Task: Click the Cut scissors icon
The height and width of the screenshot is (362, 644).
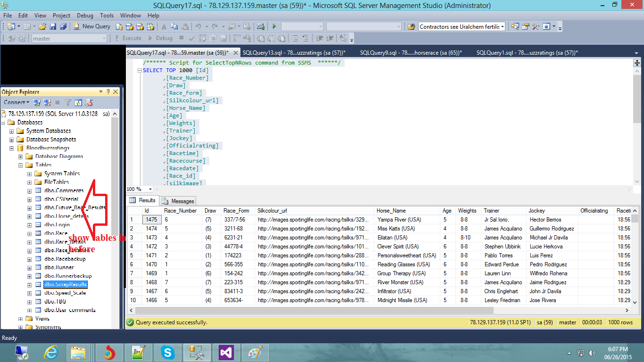Action: click(164, 26)
